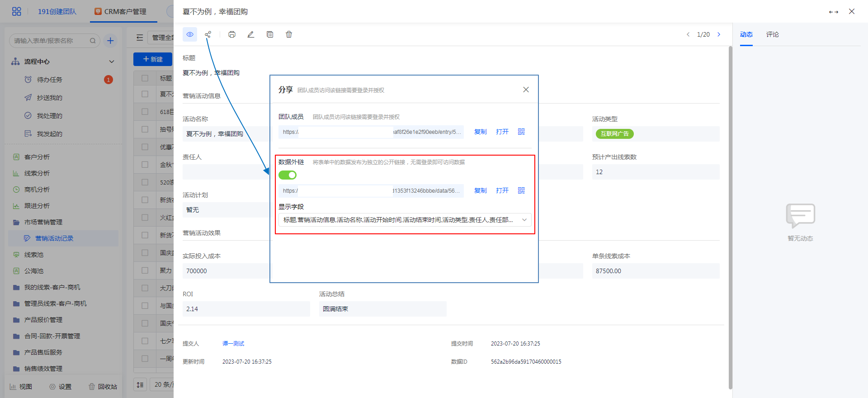Click the share icon in record toolbar
Screen dimensions: 868x398
pyautogui.click(x=208, y=34)
